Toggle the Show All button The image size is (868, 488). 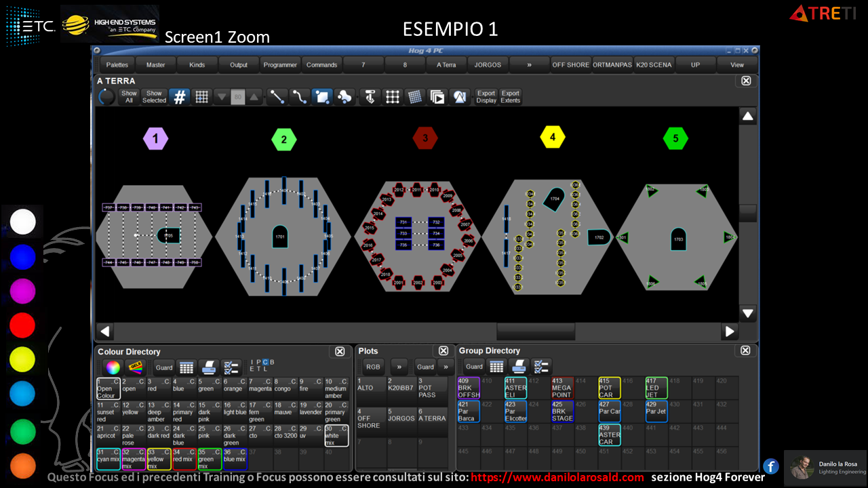tap(129, 97)
